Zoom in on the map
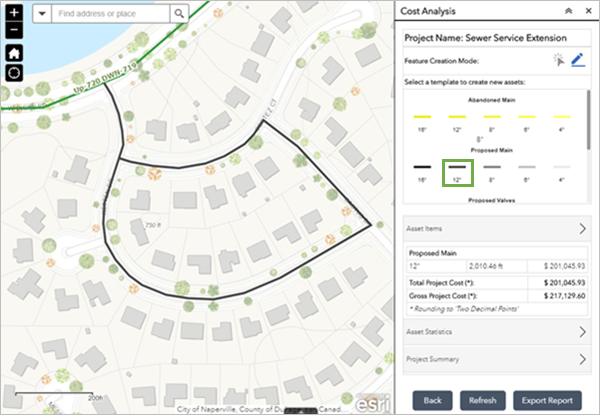 (14, 13)
